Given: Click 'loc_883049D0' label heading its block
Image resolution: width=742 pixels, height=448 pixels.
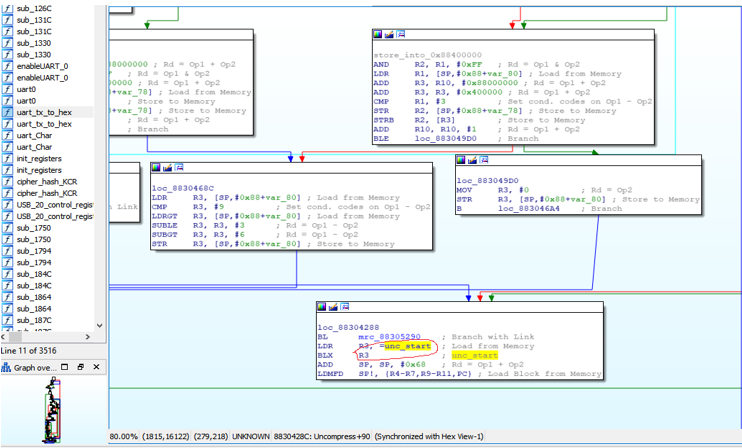Looking at the screenshot, I should (487, 181).
